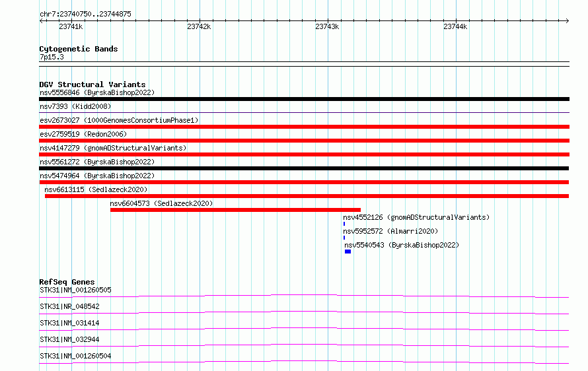Open transcript STK31|NM_001260504 label
The height and width of the screenshot is (371, 588).
click(75, 356)
